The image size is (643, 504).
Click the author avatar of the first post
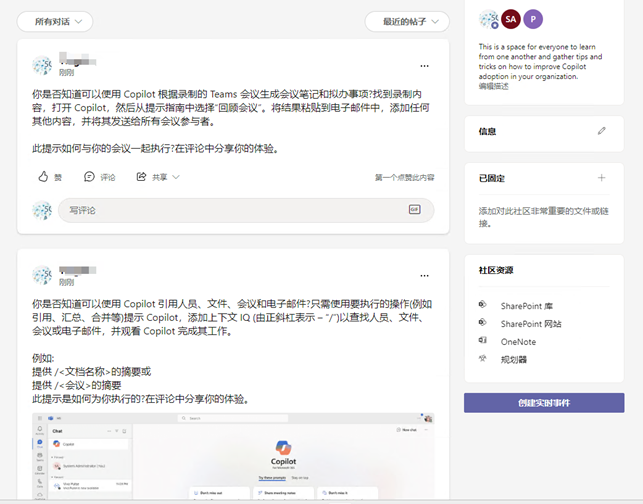42,65
